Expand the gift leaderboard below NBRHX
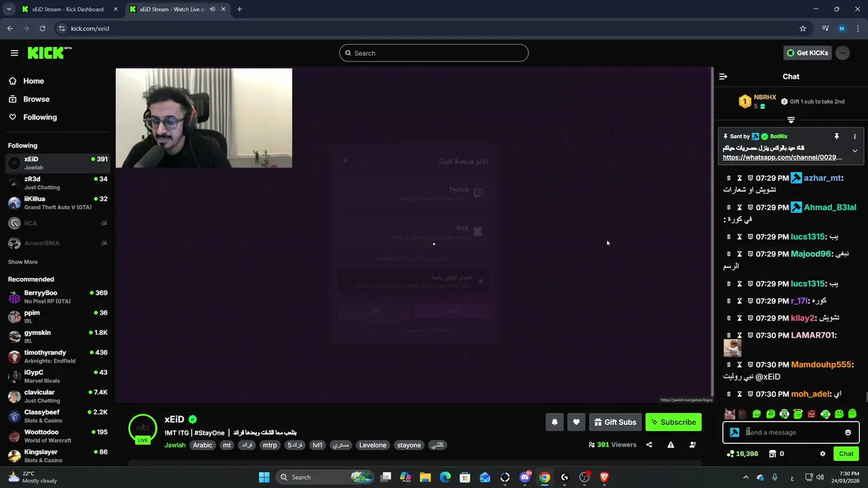868x488 pixels. [791, 120]
